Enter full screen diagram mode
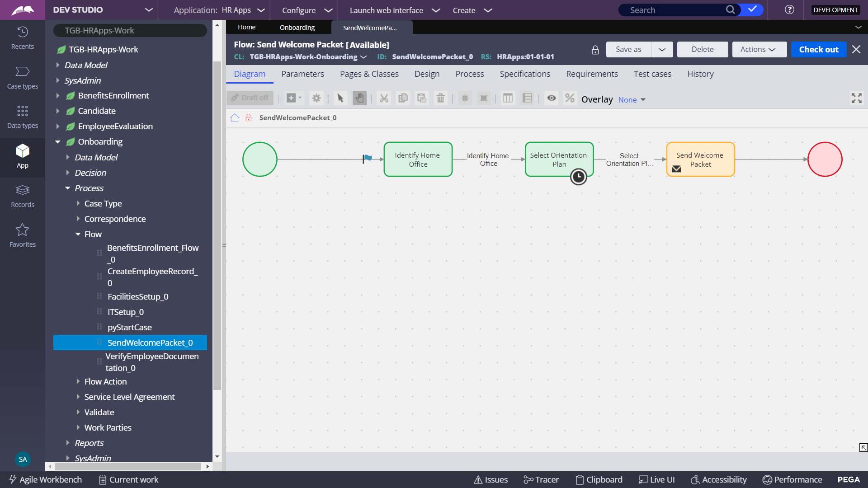The height and width of the screenshot is (488, 868). [857, 98]
